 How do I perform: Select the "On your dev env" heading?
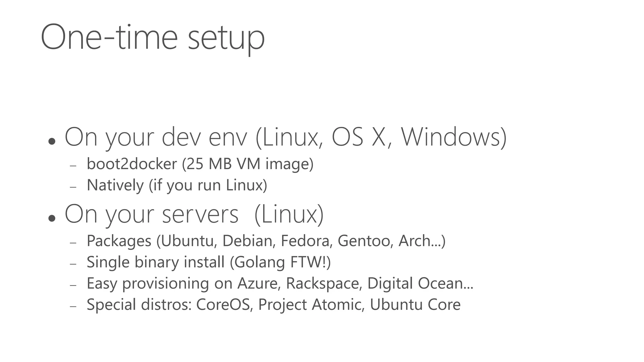[x=286, y=138]
